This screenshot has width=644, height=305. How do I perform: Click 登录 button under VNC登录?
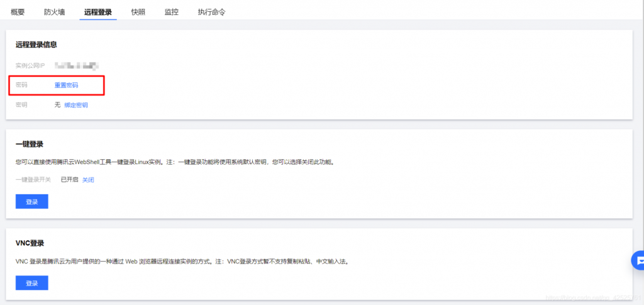(x=32, y=283)
